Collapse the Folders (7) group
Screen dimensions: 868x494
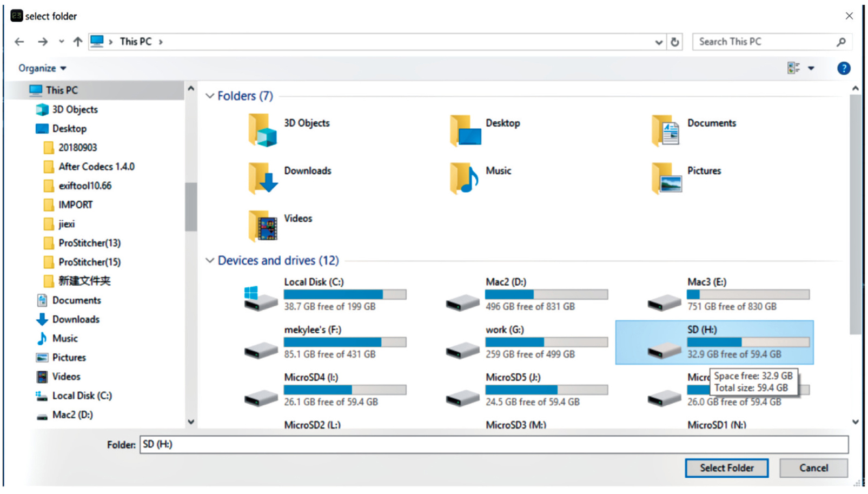pos(210,96)
